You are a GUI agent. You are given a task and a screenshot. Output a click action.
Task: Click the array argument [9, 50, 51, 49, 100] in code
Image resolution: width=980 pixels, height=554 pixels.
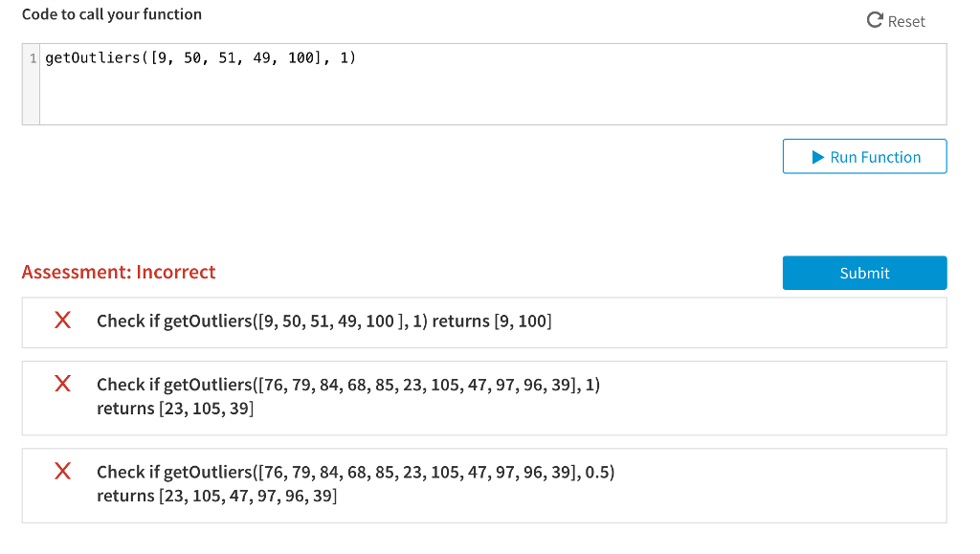click(235, 57)
